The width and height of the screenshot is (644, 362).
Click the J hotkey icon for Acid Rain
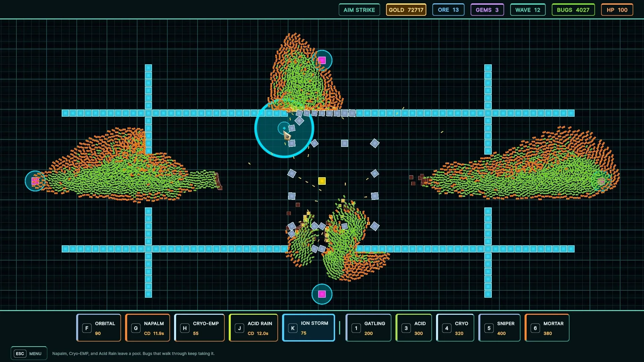coord(239,328)
